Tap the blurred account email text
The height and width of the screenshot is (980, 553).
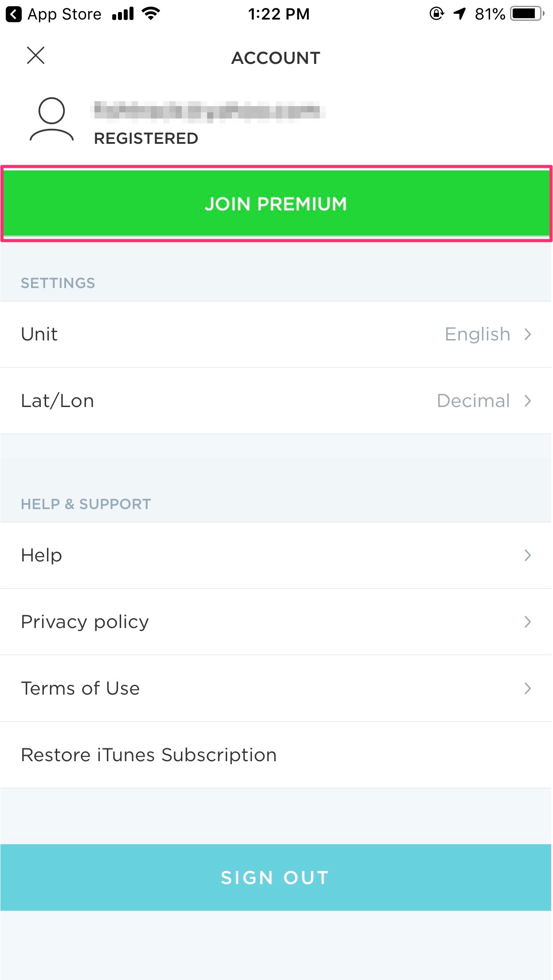pos(208,111)
